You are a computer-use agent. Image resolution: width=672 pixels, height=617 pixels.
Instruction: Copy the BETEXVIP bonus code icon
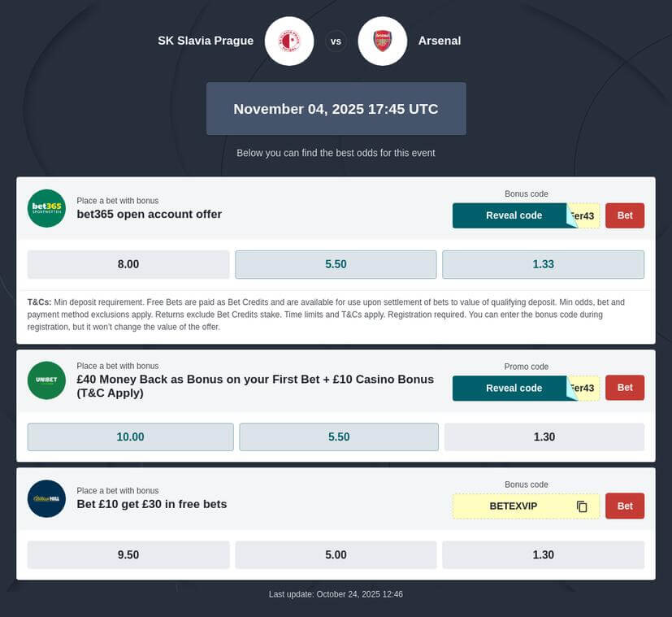click(x=582, y=506)
